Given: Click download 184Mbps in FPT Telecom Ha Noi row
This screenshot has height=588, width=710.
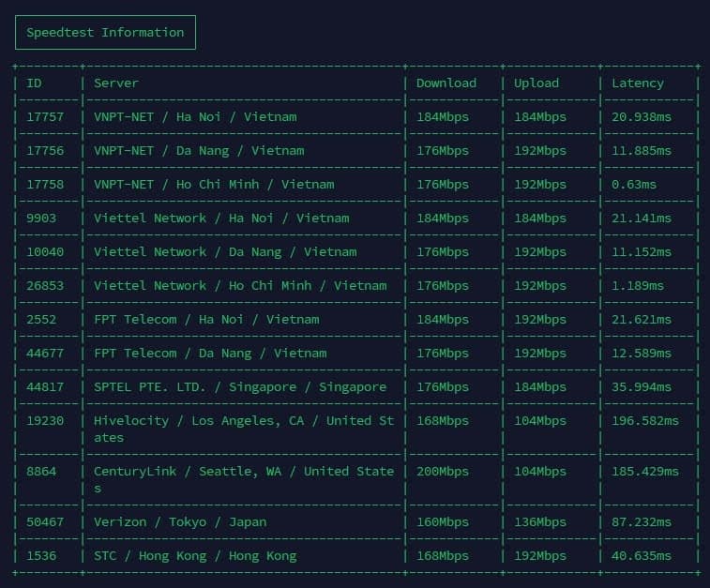Looking at the screenshot, I should (443, 320).
